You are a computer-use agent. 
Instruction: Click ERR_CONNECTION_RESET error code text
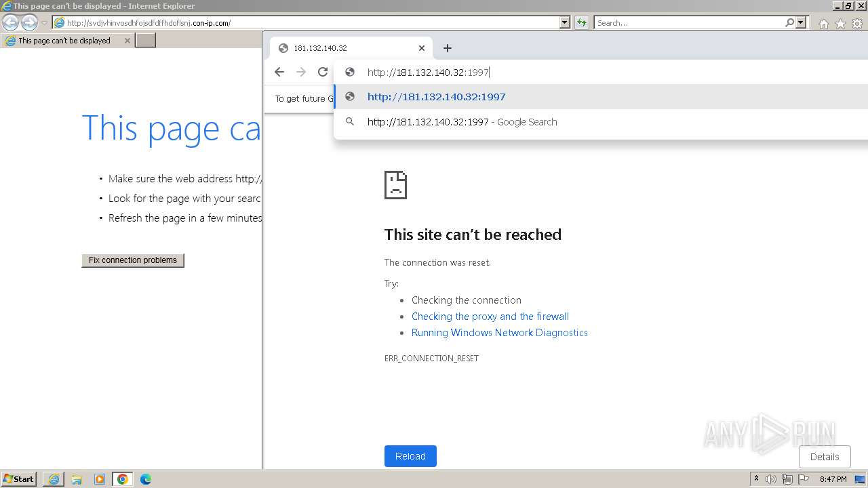[x=431, y=359]
